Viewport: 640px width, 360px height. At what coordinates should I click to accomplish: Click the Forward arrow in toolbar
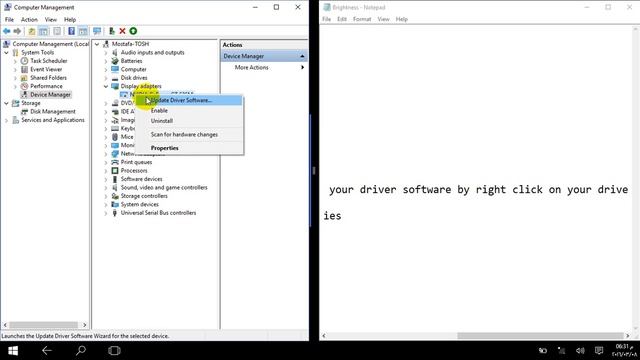tap(17, 31)
